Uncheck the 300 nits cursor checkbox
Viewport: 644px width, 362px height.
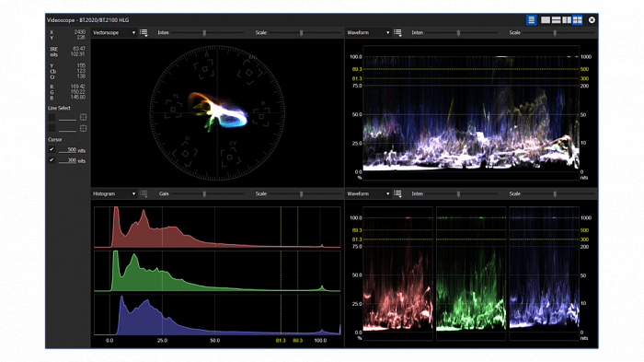(x=52, y=160)
